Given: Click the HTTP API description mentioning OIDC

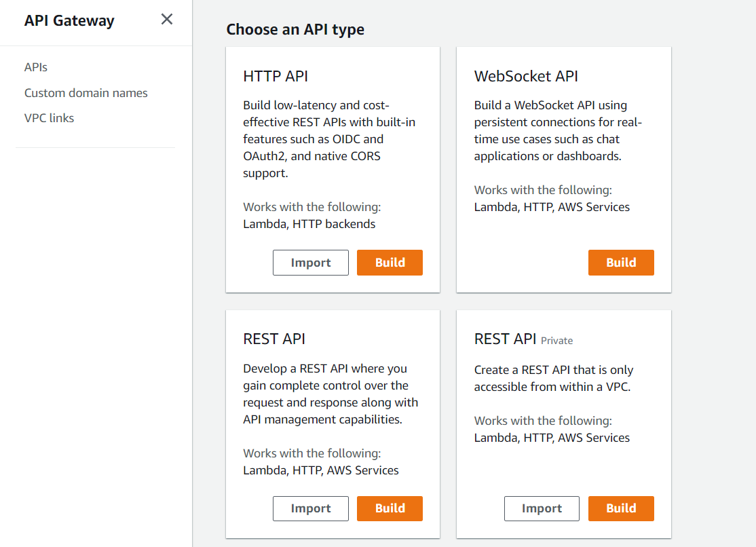Looking at the screenshot, I should click(x=322, y=139).
